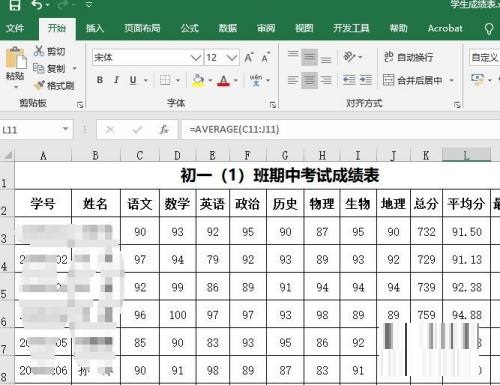Click the text orientation icon
Image resolution: width=500 pixels, height=385 pixels.
[350, 57]
